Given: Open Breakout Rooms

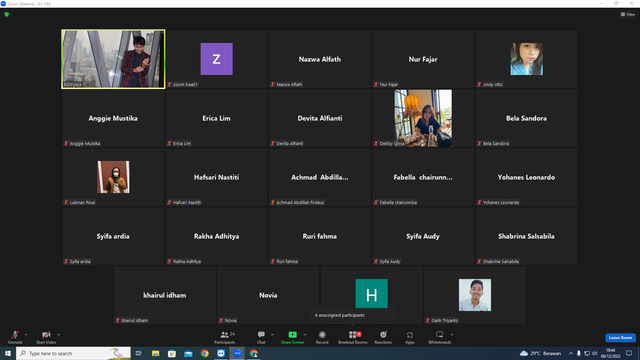Looking at the screenshot, I should (x=353, y=337).
